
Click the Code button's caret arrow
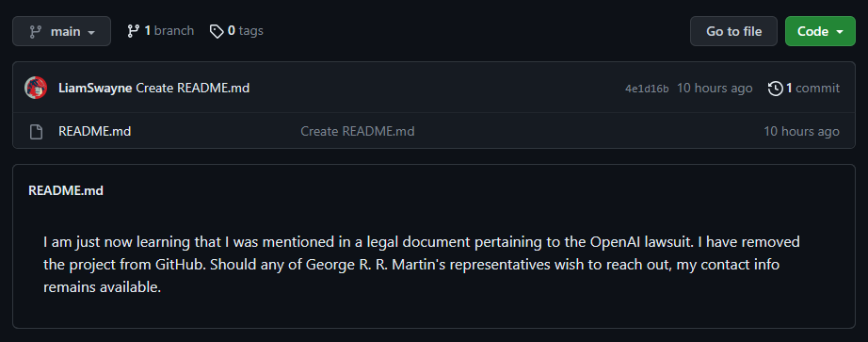[839, 32]
